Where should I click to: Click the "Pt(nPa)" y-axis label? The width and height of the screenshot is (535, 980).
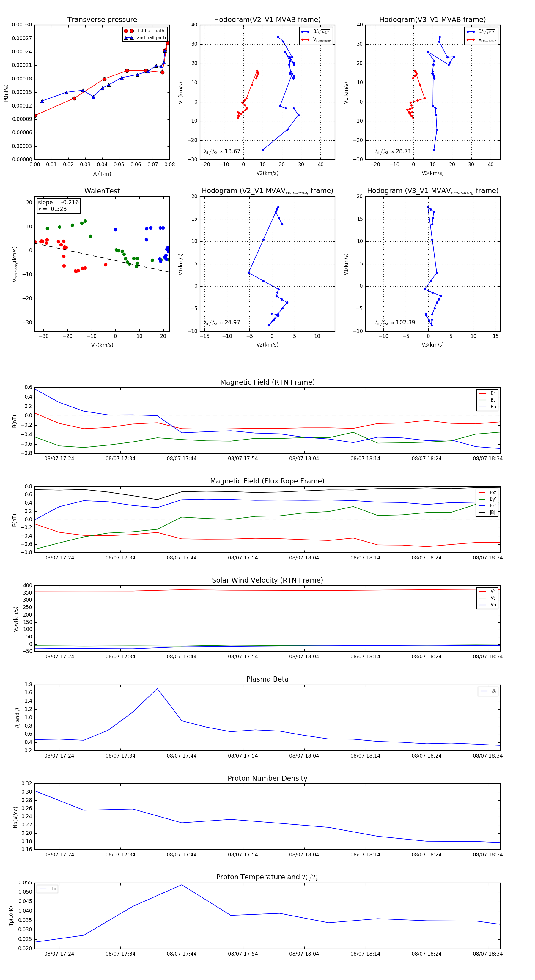click(6, 93)
